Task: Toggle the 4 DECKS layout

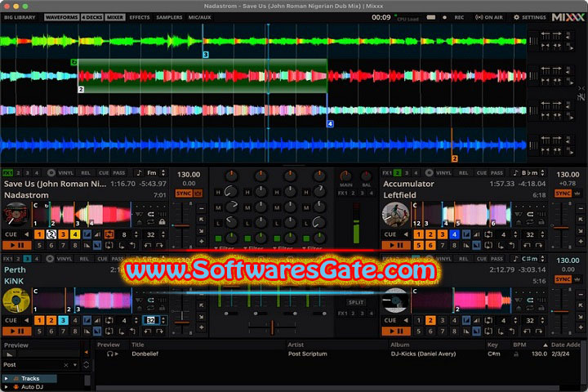Action: pos(92,17)
